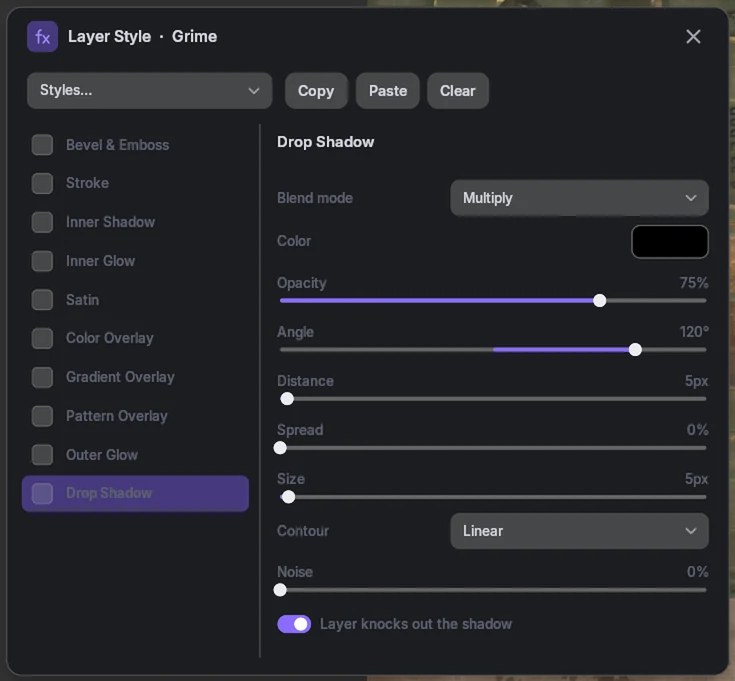The width and height of the screenshot is (735, 681).
Task: Enable the Pattern Overlay checkbox
Action: pos(42,416)
